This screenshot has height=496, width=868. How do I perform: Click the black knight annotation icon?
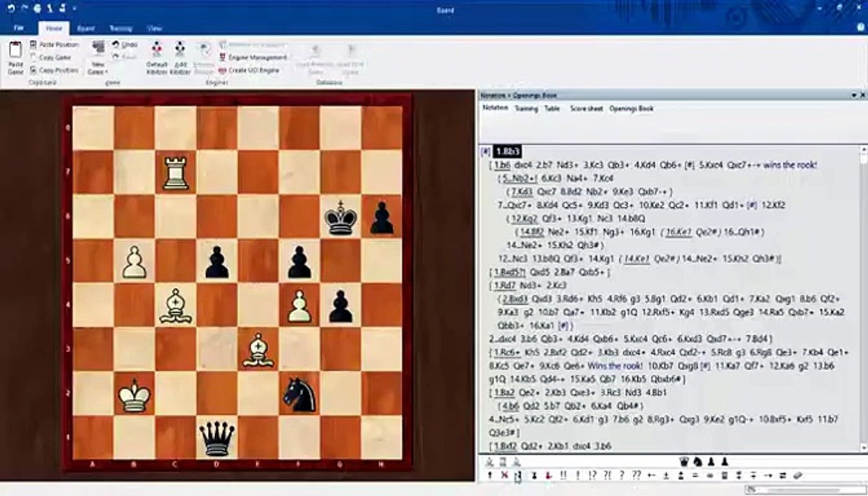tap(697, 462)
